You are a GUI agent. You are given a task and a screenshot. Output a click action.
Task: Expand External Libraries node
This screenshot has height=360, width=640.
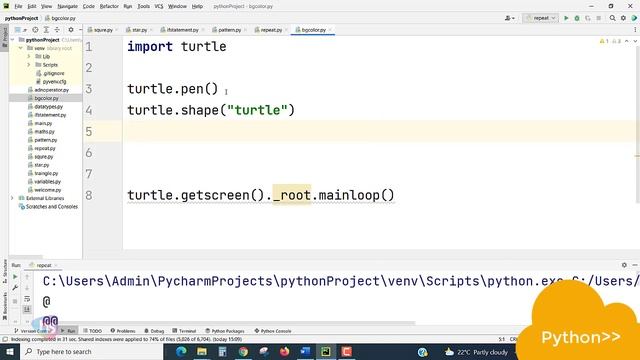tap(13, 198)
